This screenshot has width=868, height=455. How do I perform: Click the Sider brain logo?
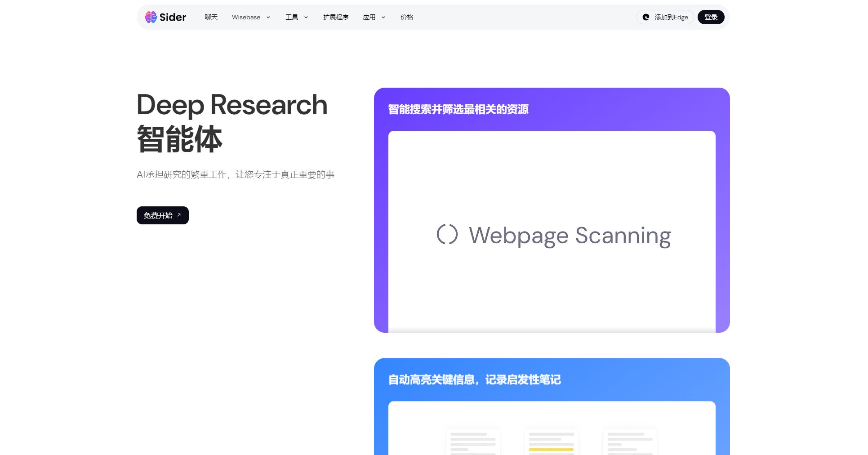[x=150, y=17]
